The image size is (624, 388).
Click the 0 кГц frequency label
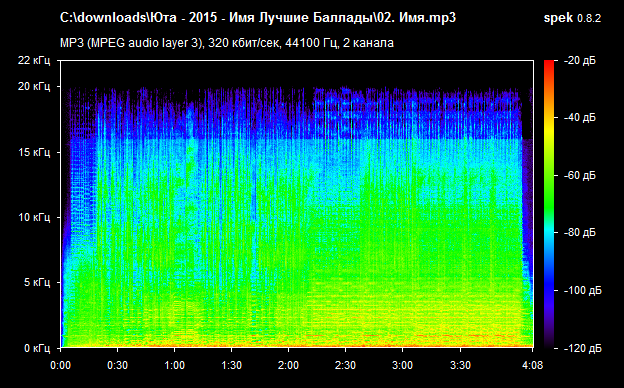(37, 349)
